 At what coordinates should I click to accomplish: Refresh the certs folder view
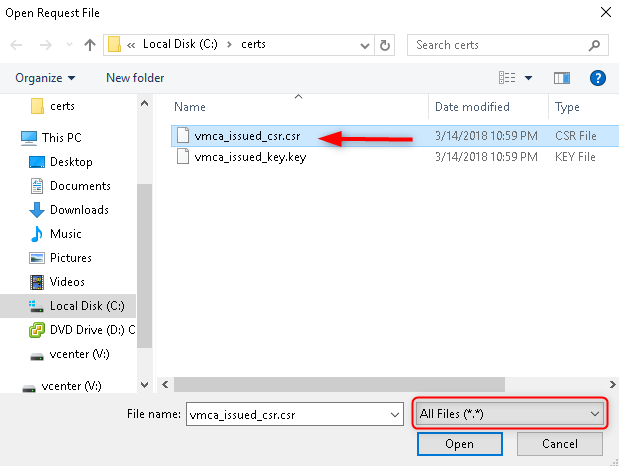tap(385, 45)
